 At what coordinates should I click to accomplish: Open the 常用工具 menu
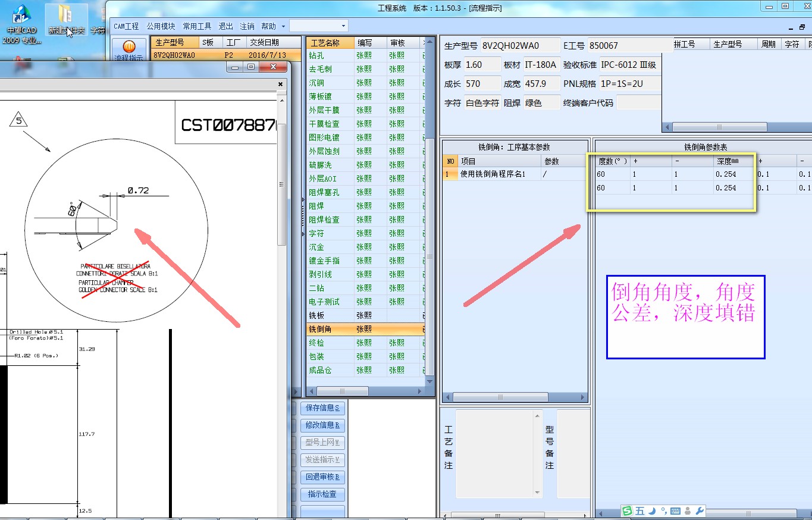197,26
